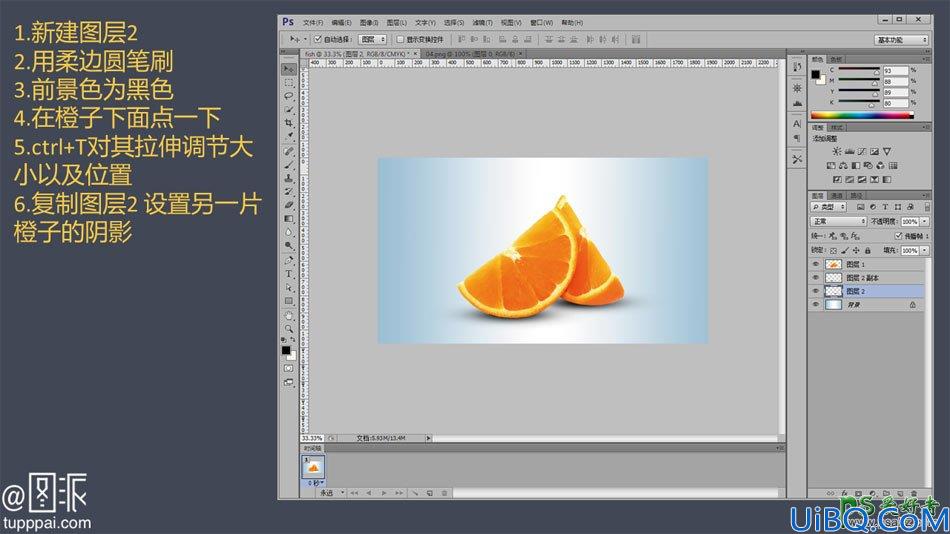
Task: Select the Healing Brush tool
Action: [289, 152]
